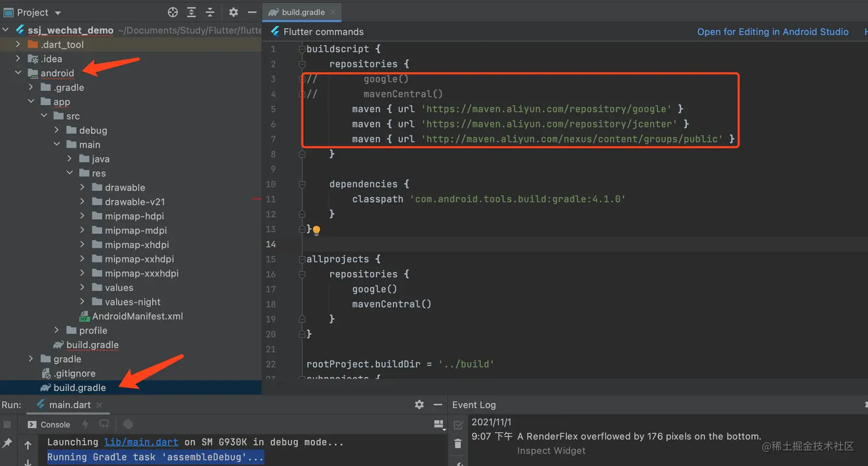Toggle fold for allprojects block line 15
868x466 pixels.
click(302, 259)
